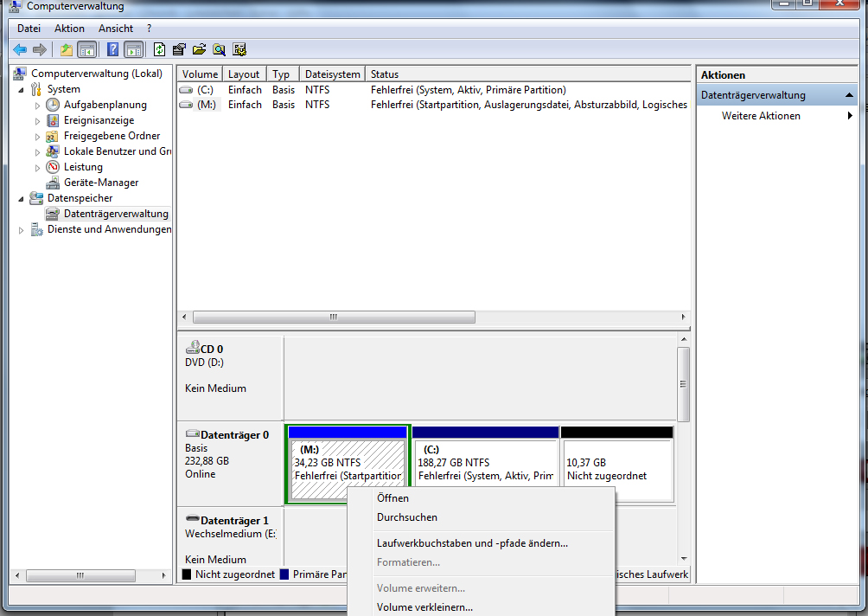
Task: Open Geräte-Manager in the tree
Action: click(100, 183)
